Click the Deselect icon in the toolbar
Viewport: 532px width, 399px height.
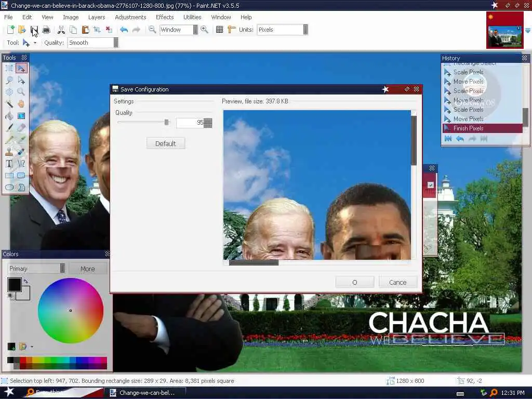(109, 30)
